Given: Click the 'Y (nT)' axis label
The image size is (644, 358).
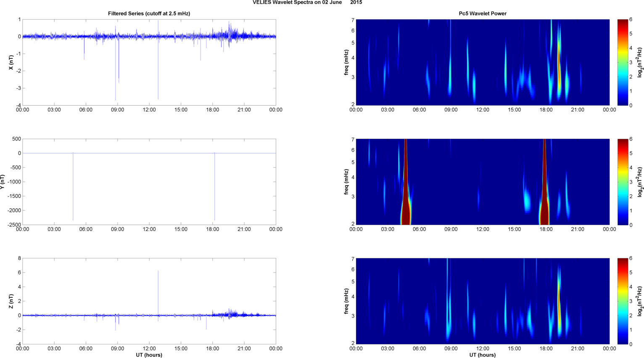Looking at the screenshot, I should point(2,182).
